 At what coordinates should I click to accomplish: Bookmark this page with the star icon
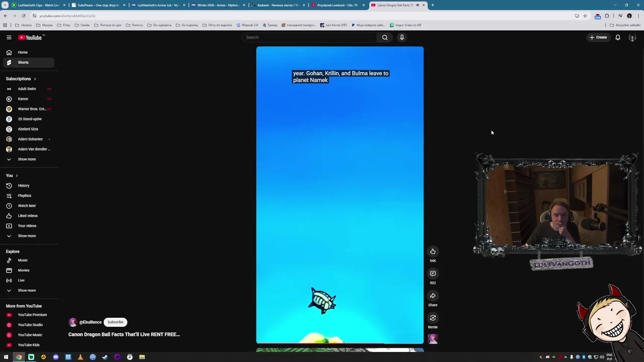tap(585, 16)
